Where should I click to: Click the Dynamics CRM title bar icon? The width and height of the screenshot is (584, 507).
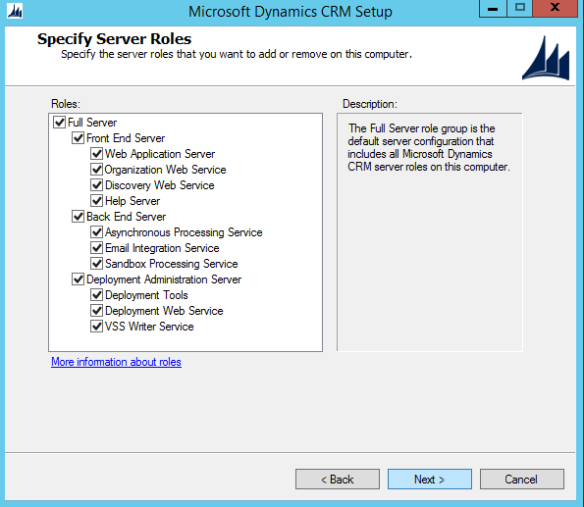click(15, 11)
